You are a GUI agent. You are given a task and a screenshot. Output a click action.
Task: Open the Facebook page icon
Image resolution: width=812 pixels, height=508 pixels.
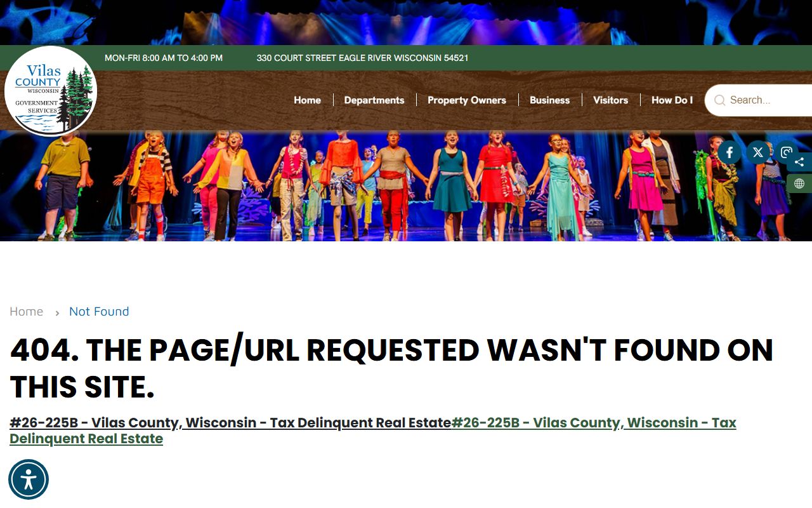point(730,152)
